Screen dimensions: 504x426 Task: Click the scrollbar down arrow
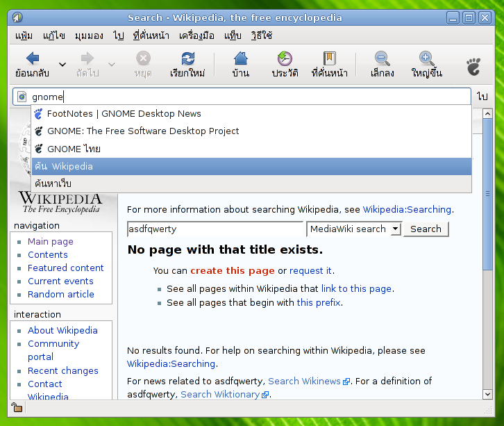[x=487, y=395]
